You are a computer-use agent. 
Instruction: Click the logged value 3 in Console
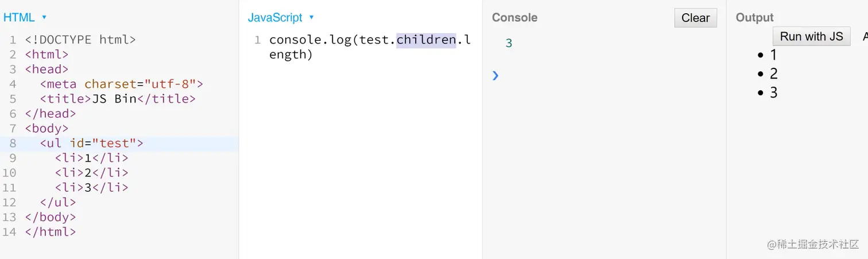click(509, 43)
